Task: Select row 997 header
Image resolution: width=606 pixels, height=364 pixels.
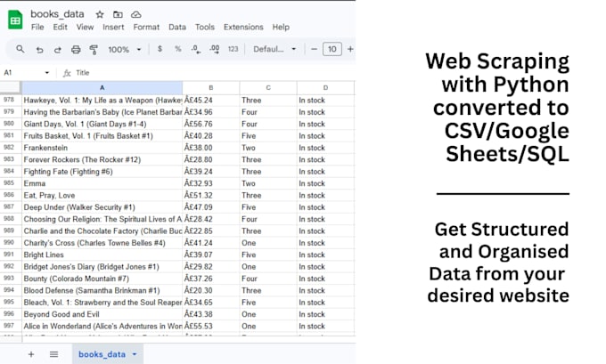Action: coord(11,326)
